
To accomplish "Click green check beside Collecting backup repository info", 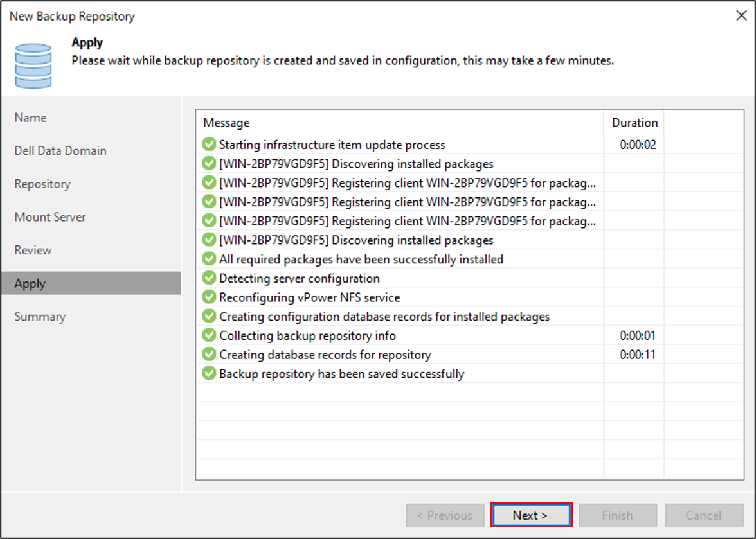I will [x=209, y=335].
